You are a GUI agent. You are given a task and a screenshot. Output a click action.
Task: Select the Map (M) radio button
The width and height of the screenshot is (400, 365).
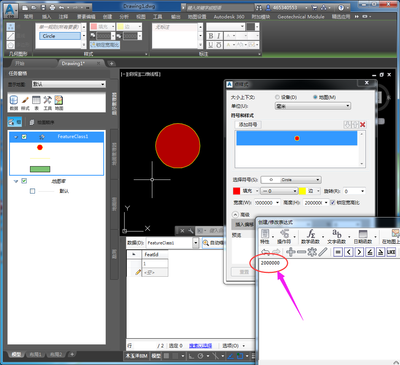point(315,97)
